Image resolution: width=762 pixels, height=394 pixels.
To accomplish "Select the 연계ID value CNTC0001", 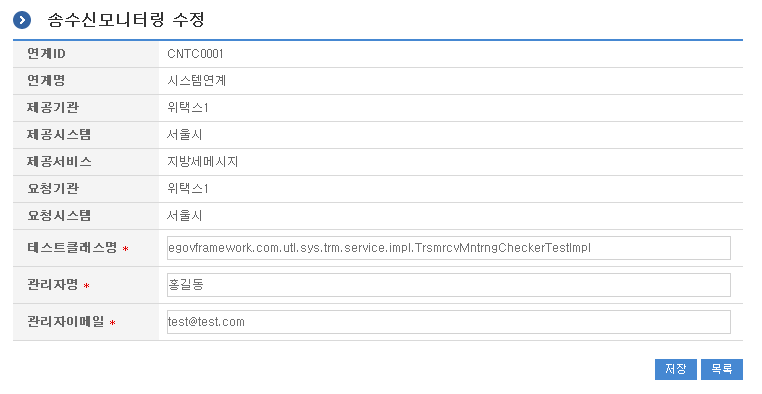I will (x=195, y=54).
